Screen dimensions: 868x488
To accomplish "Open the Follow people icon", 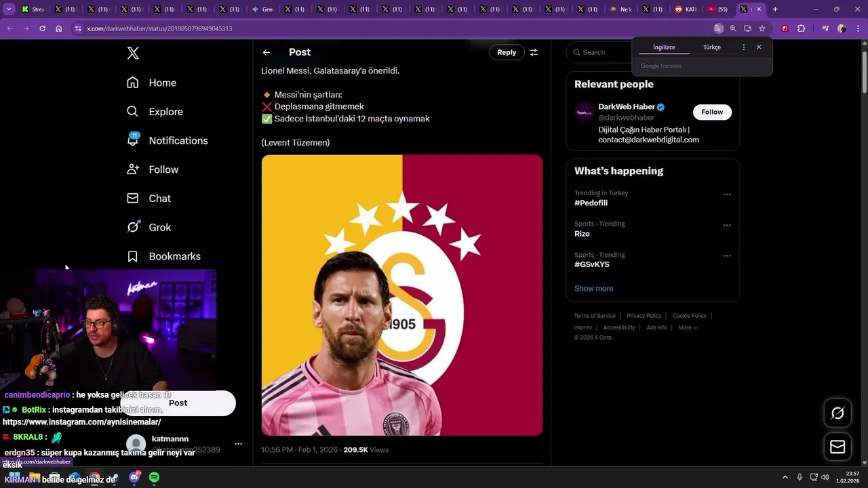I will click(133, 169).
